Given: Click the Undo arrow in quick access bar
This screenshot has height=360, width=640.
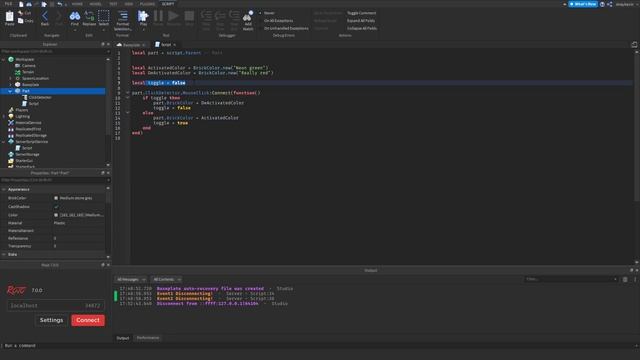Looking at the screenshot, I should pos(60,4).
